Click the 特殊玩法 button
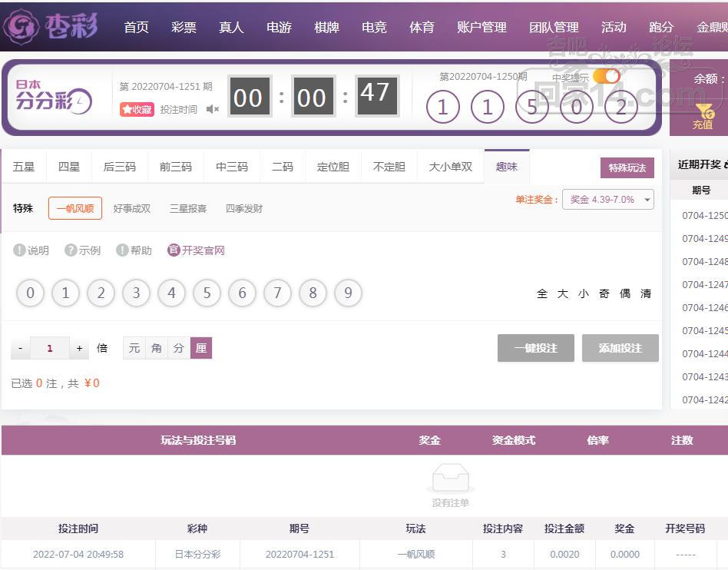The width and height of the screenshot is (728, 570). pos(627,167)
